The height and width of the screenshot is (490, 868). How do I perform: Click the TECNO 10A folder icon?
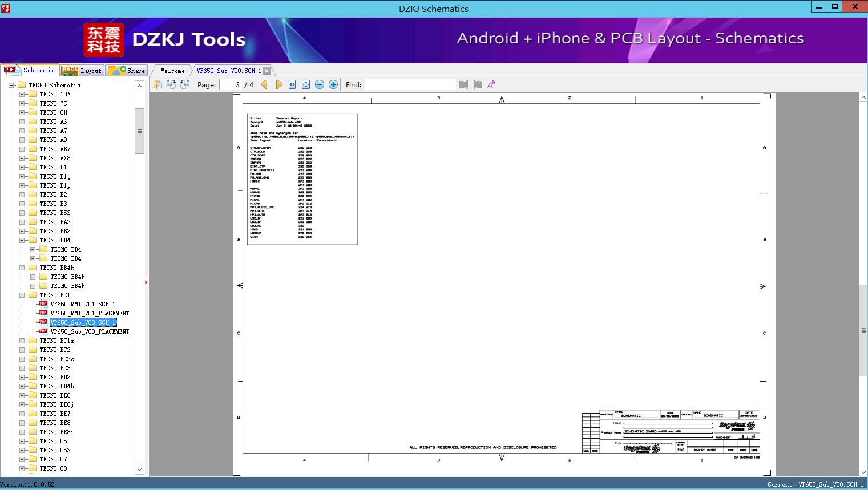point(33,94)
